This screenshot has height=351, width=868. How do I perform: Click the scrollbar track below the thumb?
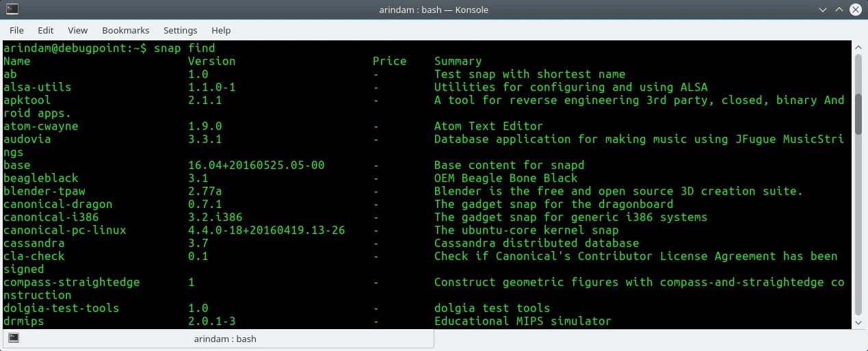pos(858,226)
